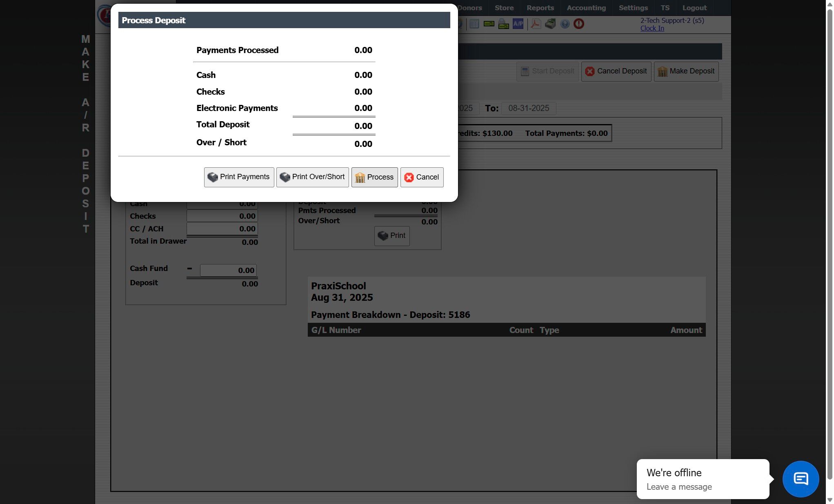The height and width of the screenshot is (504, 834).
Task: Click the red alert exclamation icon
Action: 578,24
